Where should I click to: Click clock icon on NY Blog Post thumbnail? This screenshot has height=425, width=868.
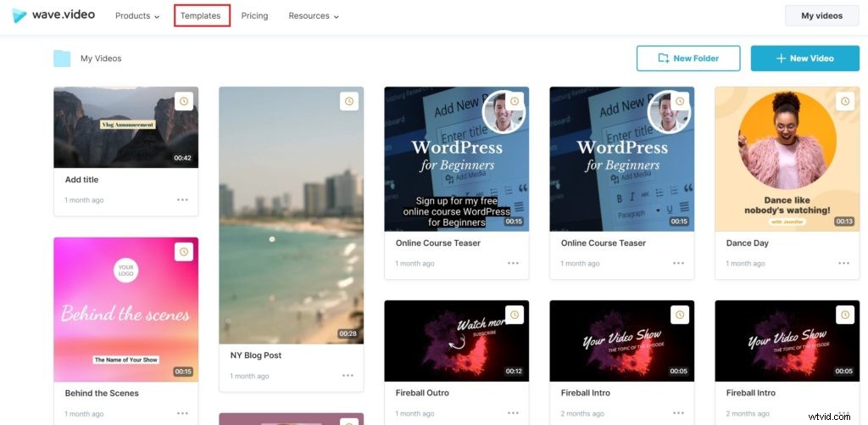tap(348, 102)
